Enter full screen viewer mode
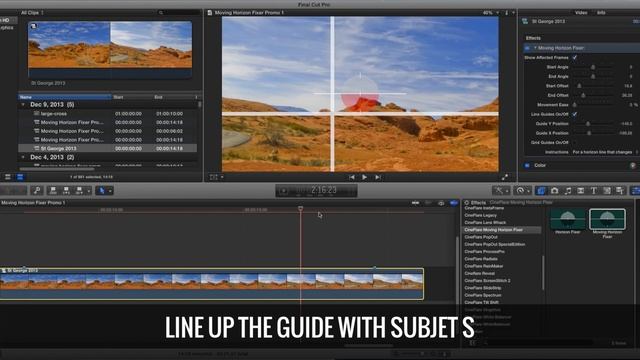640x360 pixels. click(505, 177)
